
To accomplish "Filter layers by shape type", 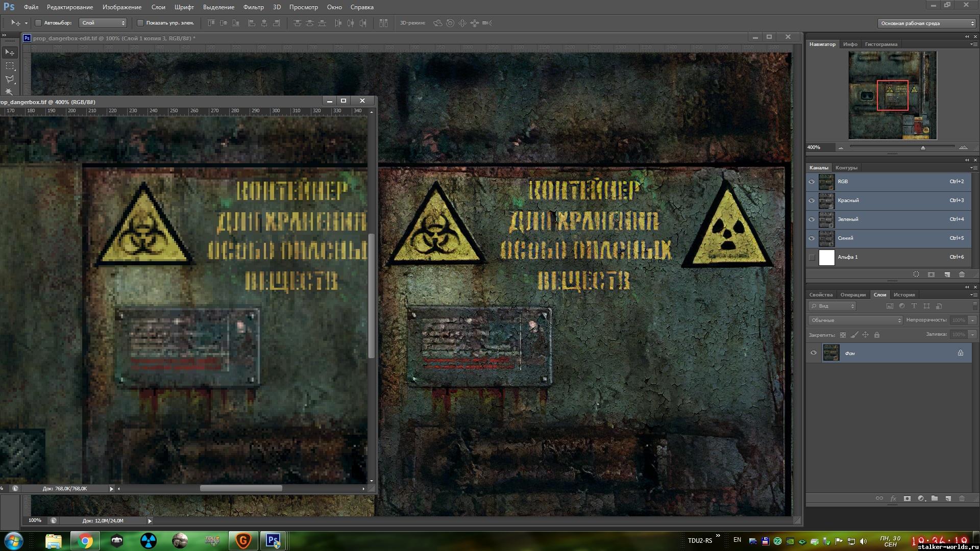I will (x=926, y=306).
